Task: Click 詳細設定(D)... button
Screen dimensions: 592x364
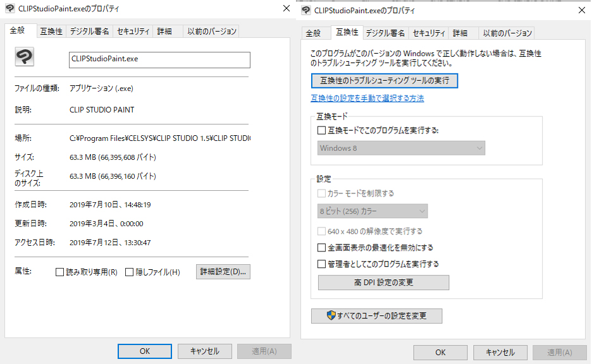Action: [x=223, y=272]
